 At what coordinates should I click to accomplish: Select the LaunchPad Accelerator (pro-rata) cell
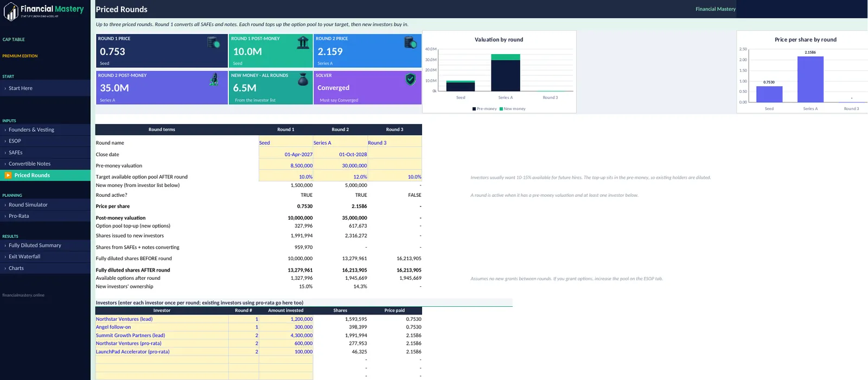tap(162, 352)
